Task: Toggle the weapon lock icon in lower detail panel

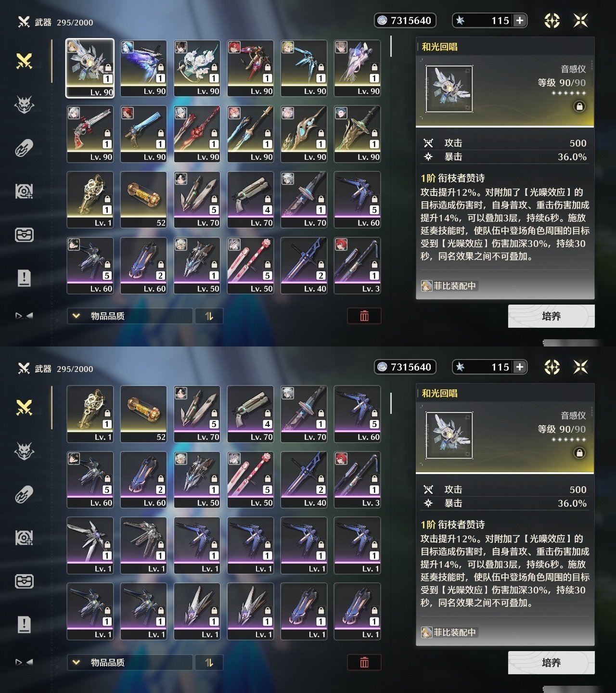Action: pyautogui.click(x=579, y=453)
